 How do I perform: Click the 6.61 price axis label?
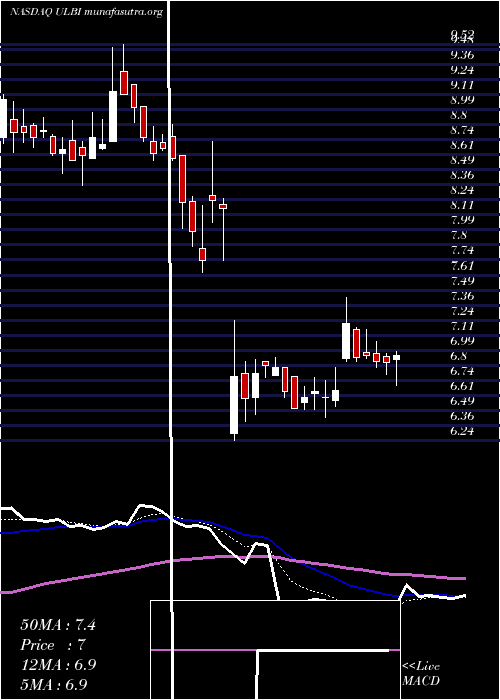pyautogui.click(x=462, y=386)
